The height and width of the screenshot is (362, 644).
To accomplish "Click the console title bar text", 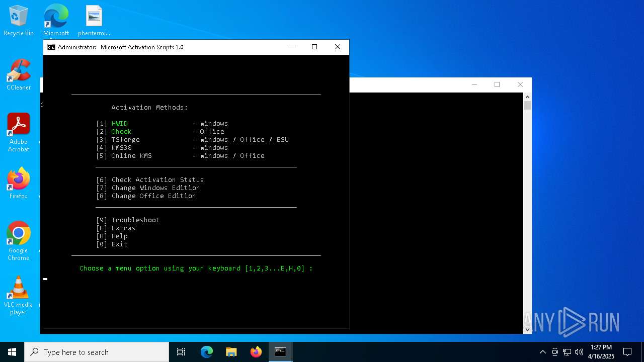I will point(121,47).
